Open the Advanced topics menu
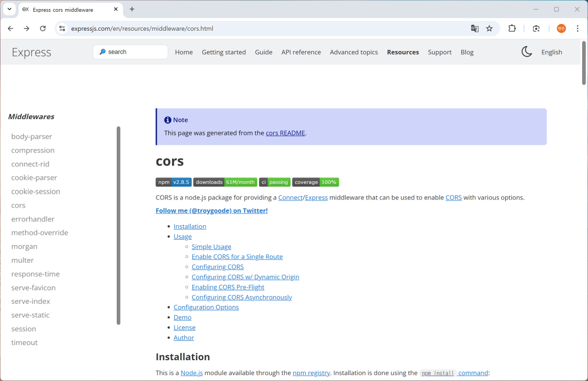 (x=354, y=52)
